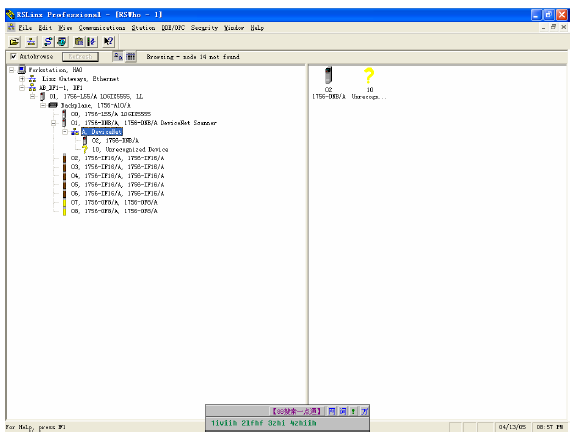This screenshot has height=435, width=578.
Task: Open the View menu
Action: pos(65,28)
